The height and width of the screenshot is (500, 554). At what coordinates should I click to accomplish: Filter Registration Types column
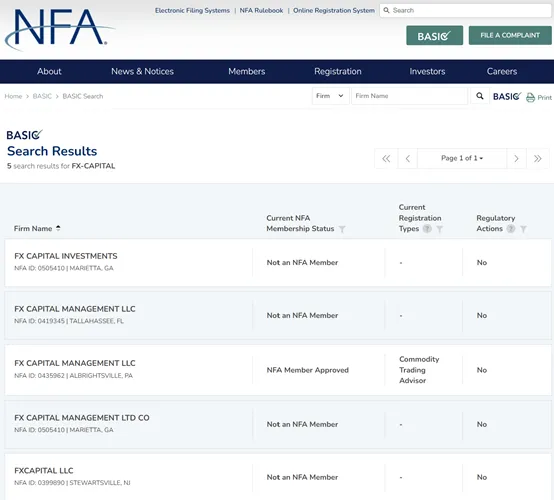click(x=440, y=229)
